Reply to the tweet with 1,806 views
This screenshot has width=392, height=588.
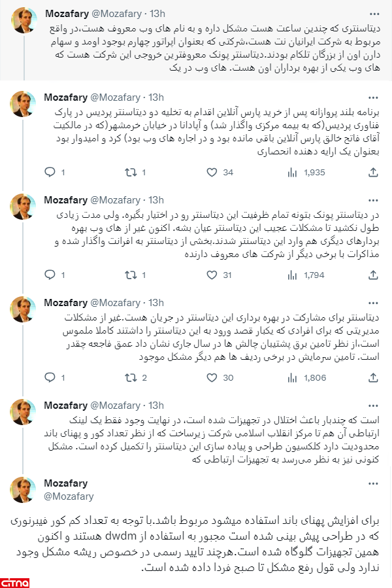49,378
